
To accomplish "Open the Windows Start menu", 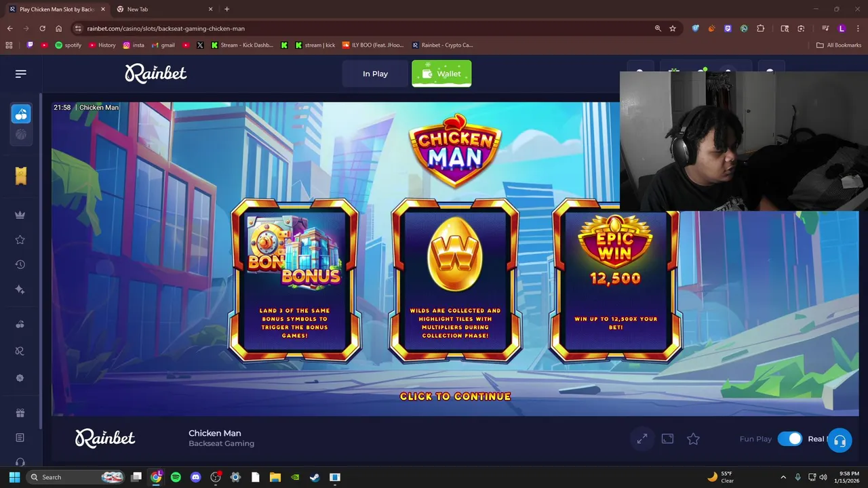I will (x=14, y=477).
